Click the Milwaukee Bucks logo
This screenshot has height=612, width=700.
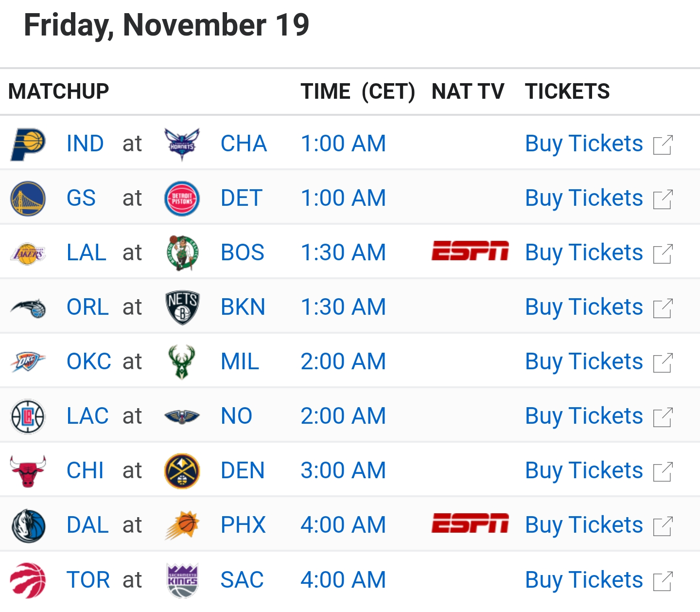pyautogui.click(x=182, y=362)
